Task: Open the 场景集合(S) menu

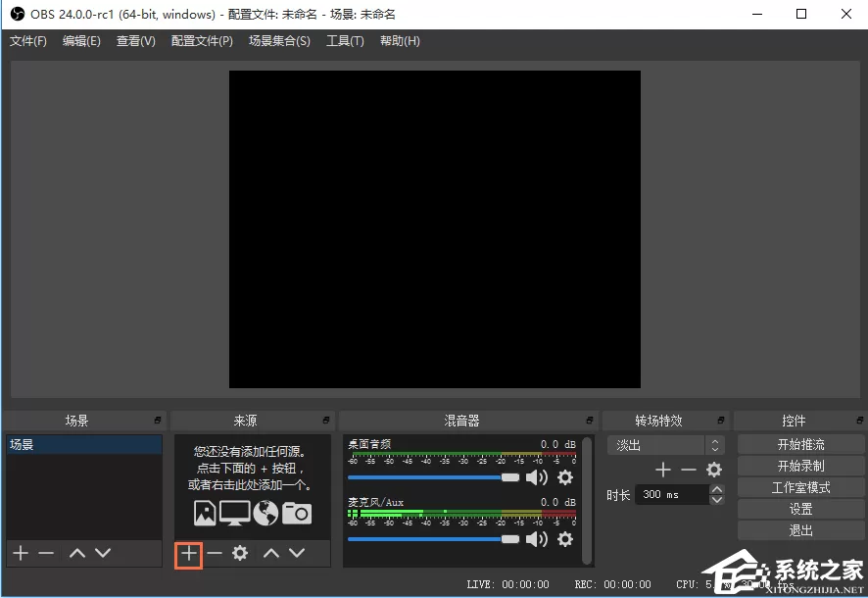Action: click(279, 41)
